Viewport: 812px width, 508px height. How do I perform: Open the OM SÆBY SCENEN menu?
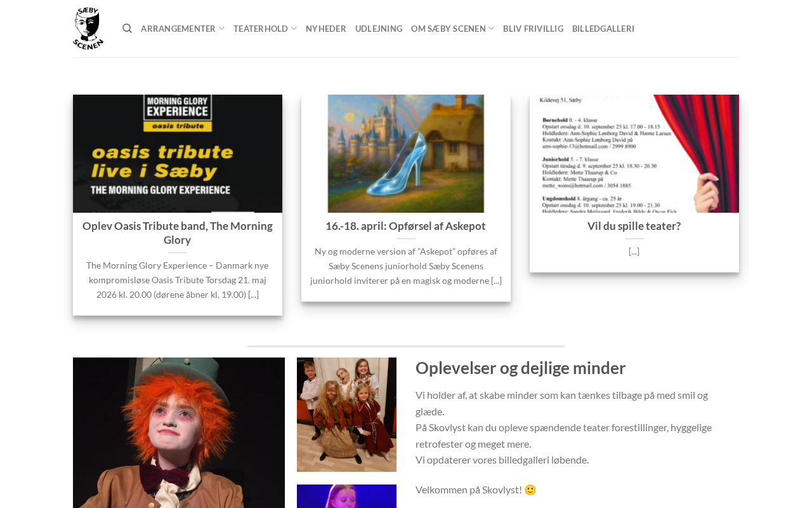(x=449, y=29)
